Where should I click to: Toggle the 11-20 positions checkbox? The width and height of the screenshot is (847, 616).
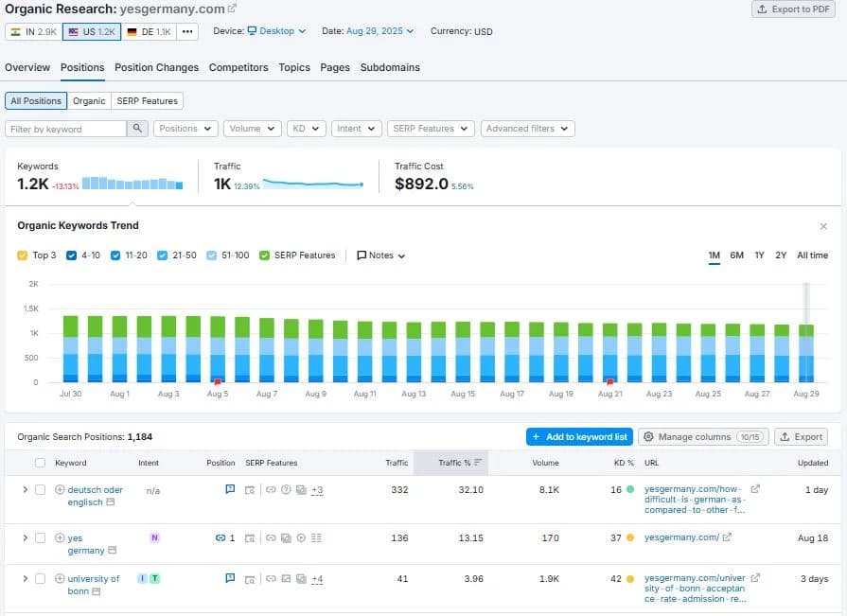[115, 255]
